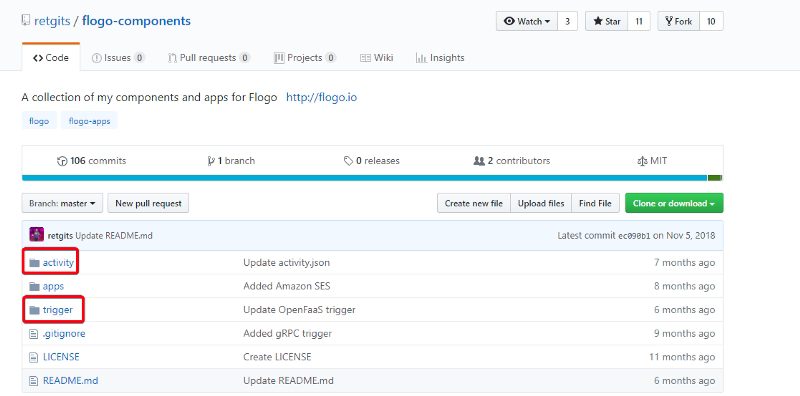Open the Branch: master dropdown
The image size is (800, 396).
[x=62, y=203]
